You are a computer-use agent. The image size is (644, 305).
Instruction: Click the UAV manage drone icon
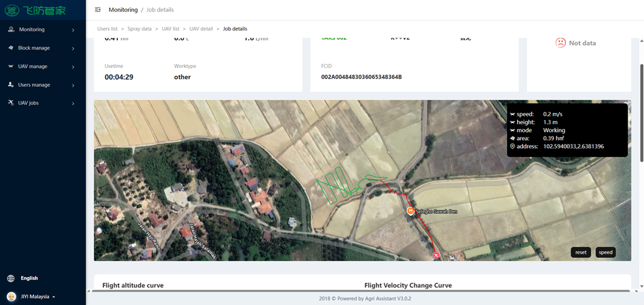(x=11, y=66)
